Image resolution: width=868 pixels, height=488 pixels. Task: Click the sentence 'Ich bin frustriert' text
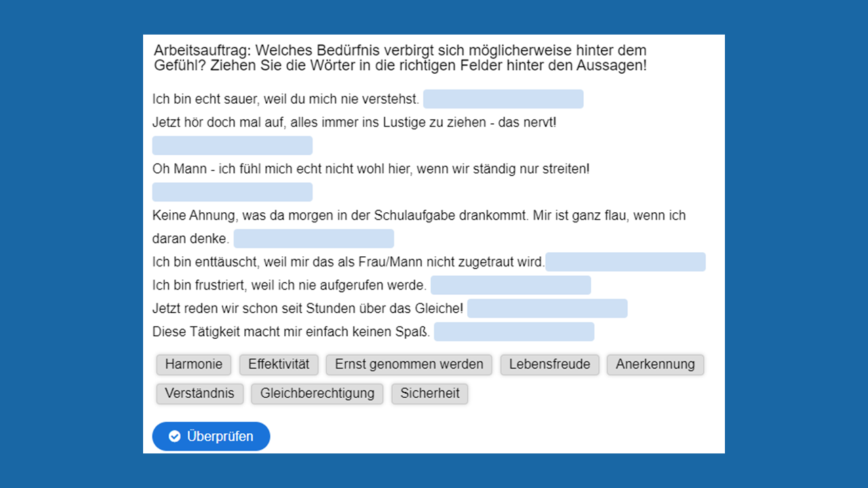tap(290, 285)
